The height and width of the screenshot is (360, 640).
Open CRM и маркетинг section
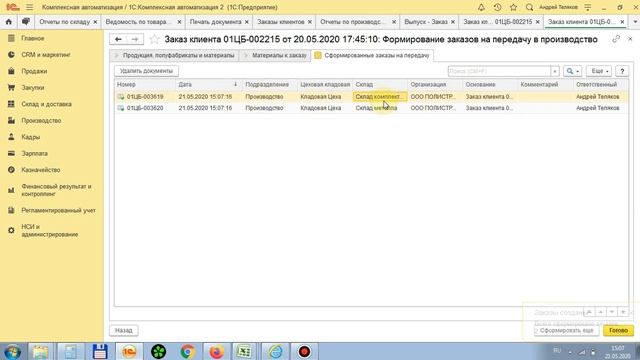[46, 54]
